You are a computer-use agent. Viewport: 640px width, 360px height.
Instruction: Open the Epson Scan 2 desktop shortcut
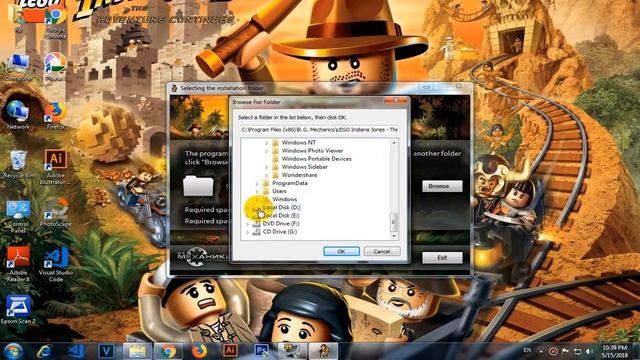click(x=18, y=309)
